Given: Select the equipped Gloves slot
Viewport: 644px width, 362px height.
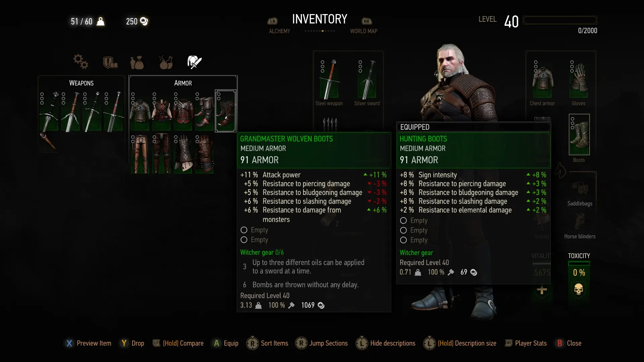Looking at the screenshot, I should pos(579,83).
